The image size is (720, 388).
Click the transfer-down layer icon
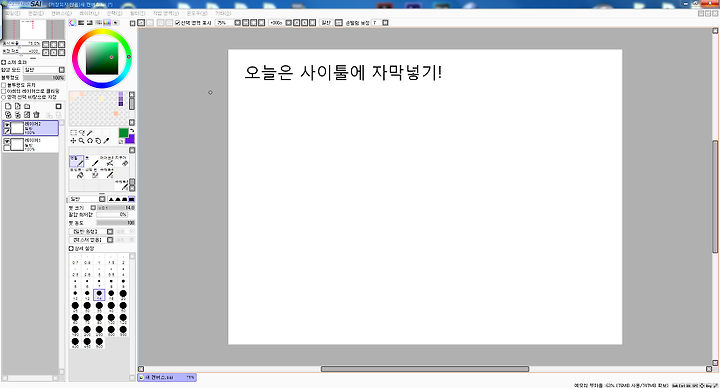click(x=8, y=115)
